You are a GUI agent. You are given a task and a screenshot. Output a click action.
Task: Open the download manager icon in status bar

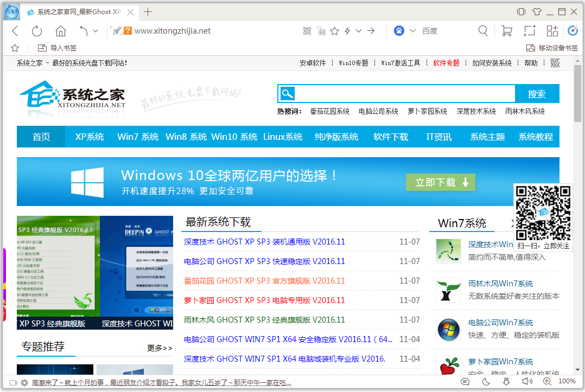tap(506, 382)
